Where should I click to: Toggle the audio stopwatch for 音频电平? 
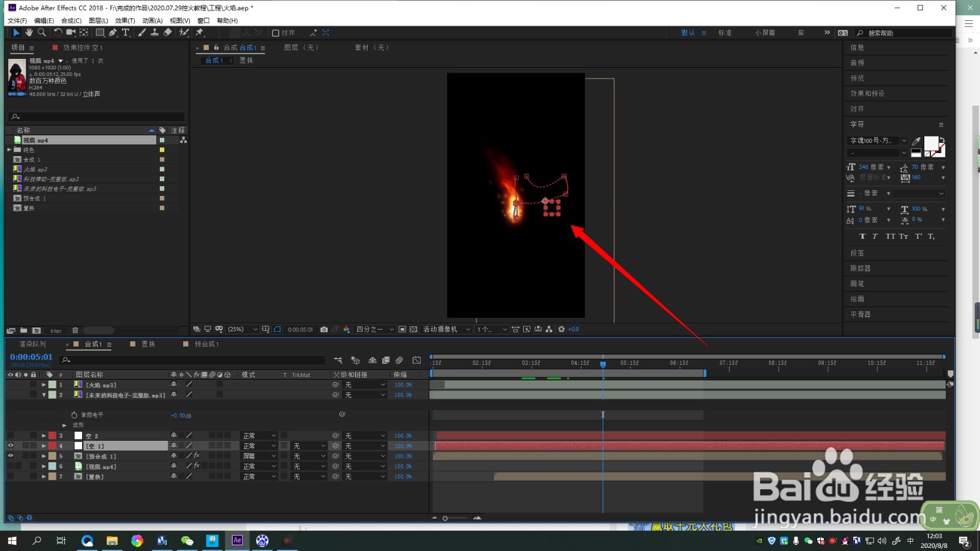point(74,415)
